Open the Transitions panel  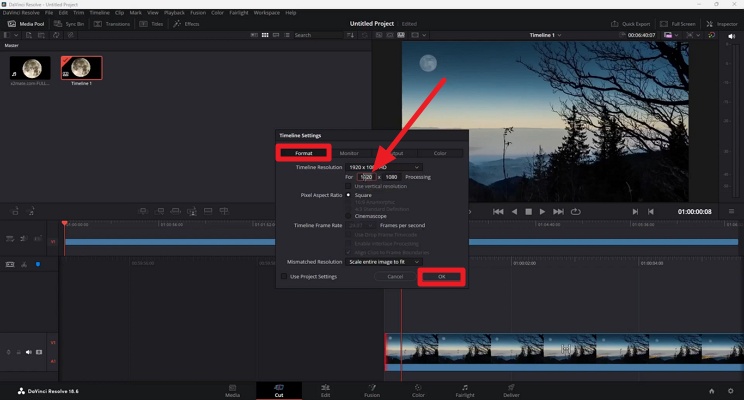tap(112, 24)
